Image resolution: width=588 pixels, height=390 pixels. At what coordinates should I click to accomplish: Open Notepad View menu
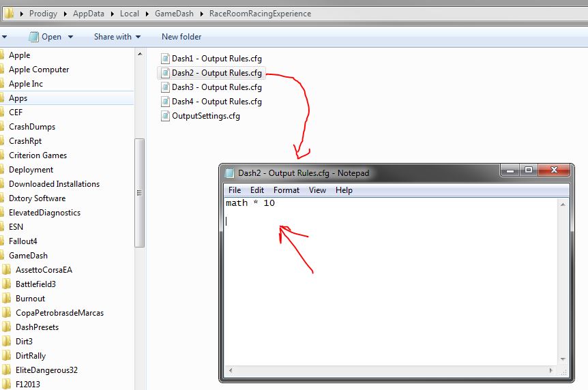(318, 190)
